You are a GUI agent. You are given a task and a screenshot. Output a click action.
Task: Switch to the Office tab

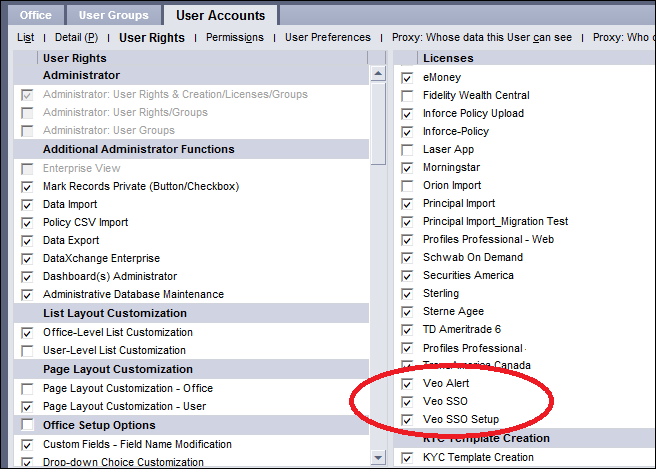tap(36, 15)
